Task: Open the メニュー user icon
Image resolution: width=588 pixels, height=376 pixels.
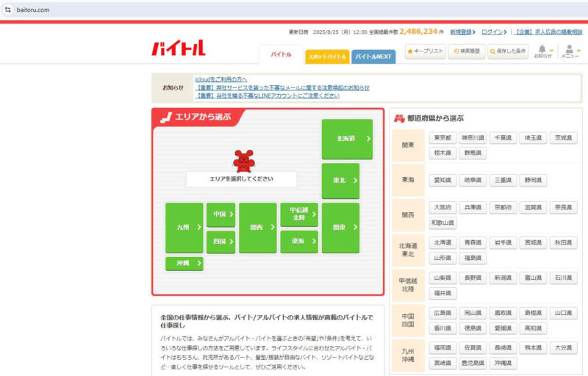Action: (570, 51)
